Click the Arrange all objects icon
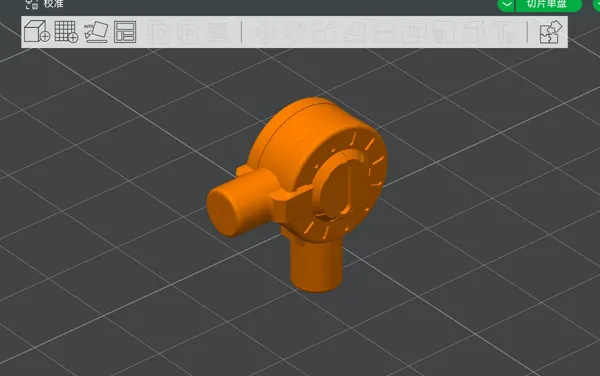Image resolution: width=600 pixels, height=376 pixels. (x=125, y=32)
